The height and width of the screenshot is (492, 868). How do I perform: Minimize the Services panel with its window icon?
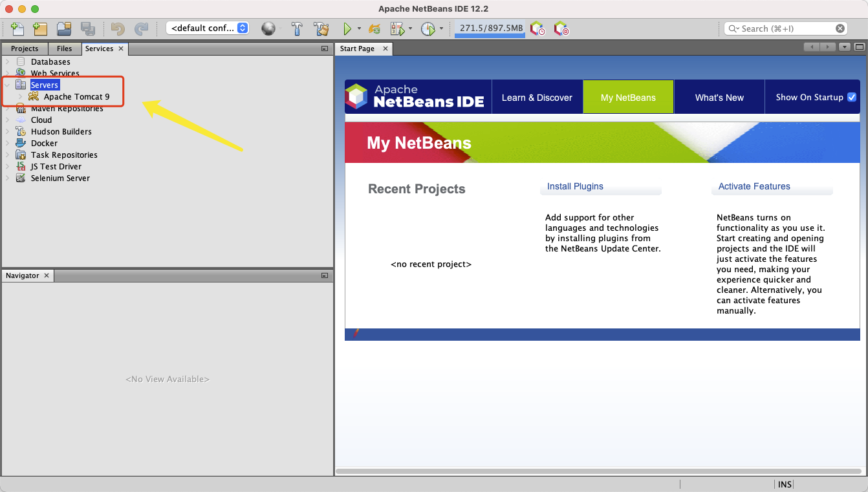(x=325, y=48)
